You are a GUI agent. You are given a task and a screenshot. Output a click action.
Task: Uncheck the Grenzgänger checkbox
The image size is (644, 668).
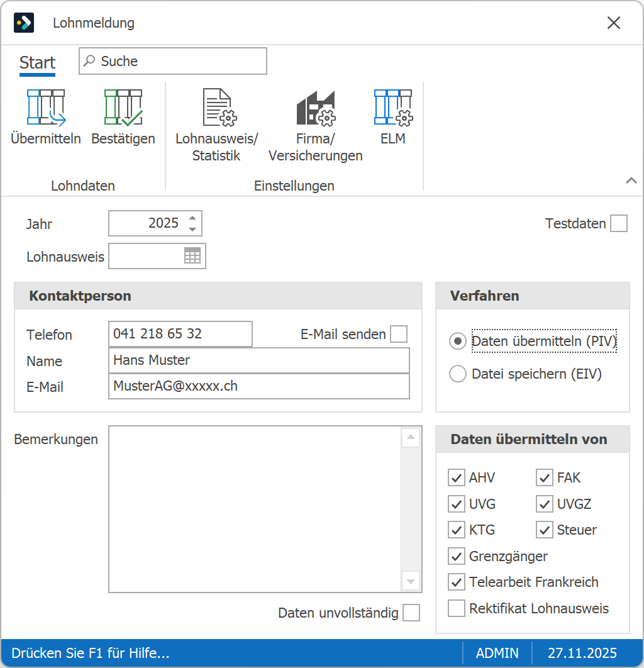pyautogui.click(x=456, y=556)
